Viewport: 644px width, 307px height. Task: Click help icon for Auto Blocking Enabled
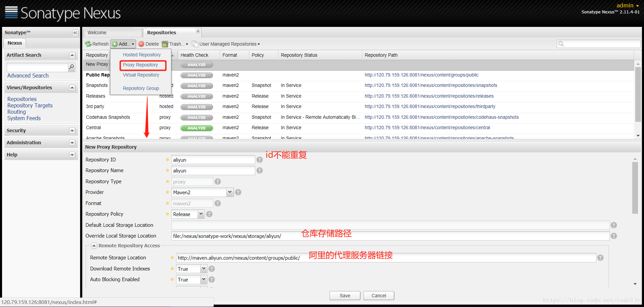212,279
